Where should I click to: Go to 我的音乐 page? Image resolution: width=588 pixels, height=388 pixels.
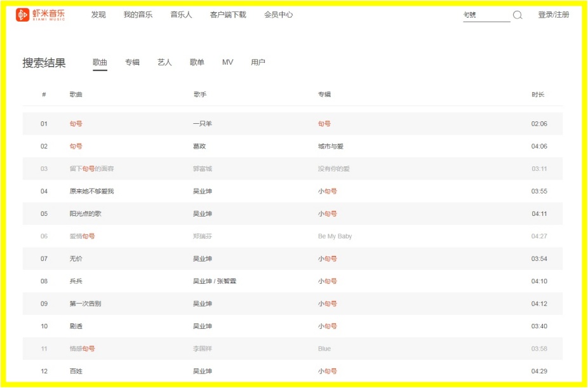click(x=138, y=15)
